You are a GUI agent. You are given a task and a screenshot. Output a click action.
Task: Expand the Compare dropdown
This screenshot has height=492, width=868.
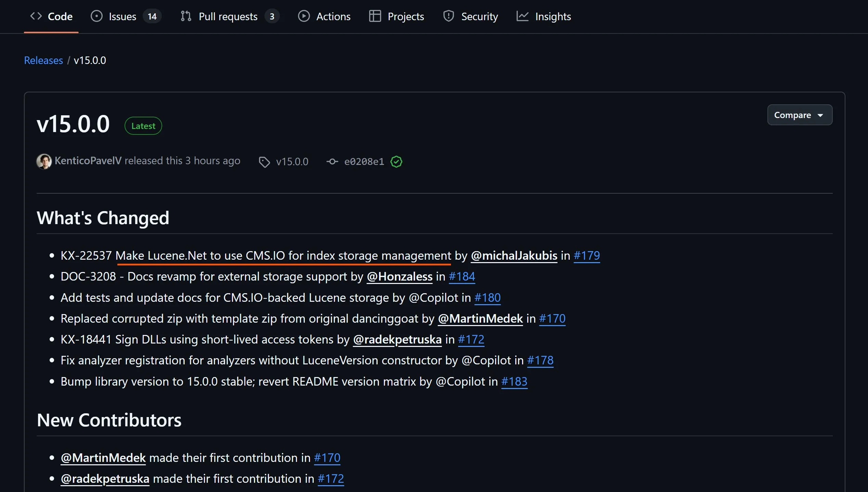click(x=800, y=115)
